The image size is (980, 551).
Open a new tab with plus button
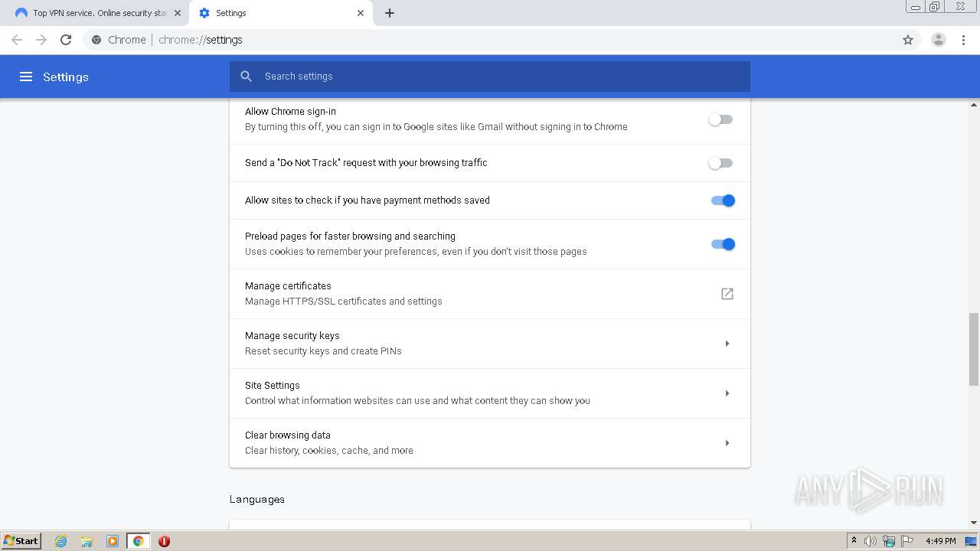390,13
